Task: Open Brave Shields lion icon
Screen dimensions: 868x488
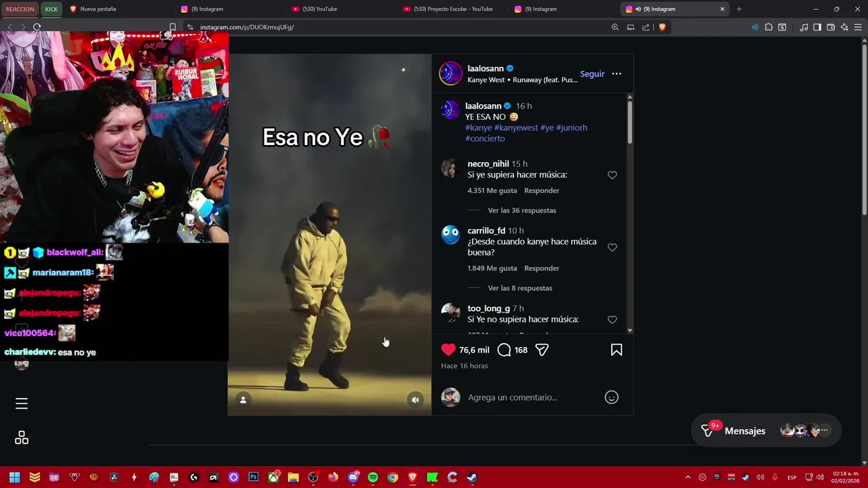Action: [662, 27]
